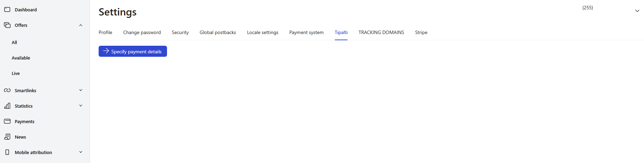
Task: Click the Dashboard icon in sidebar
Action: click(7, 10)
